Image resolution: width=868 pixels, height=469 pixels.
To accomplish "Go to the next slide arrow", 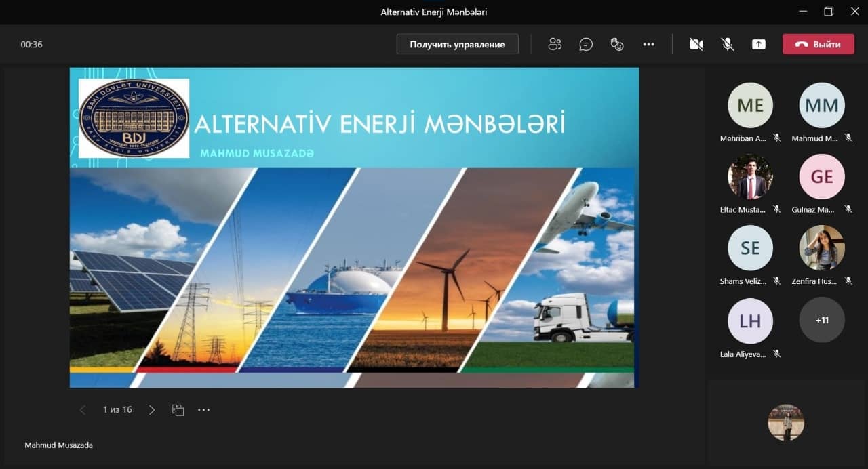I will click(x=152, y=410).
